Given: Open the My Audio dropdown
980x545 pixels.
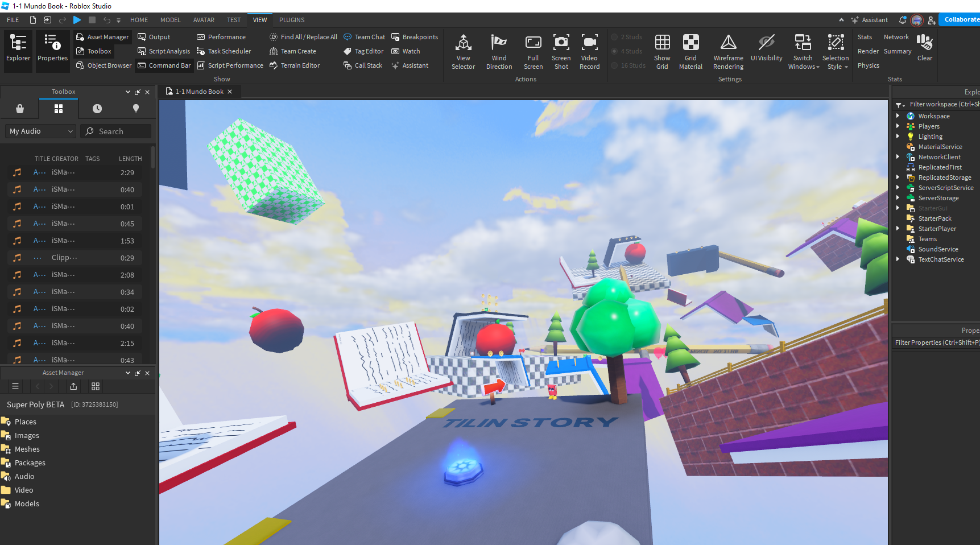Looking at the screenshot, I should (x=41, y=131).
